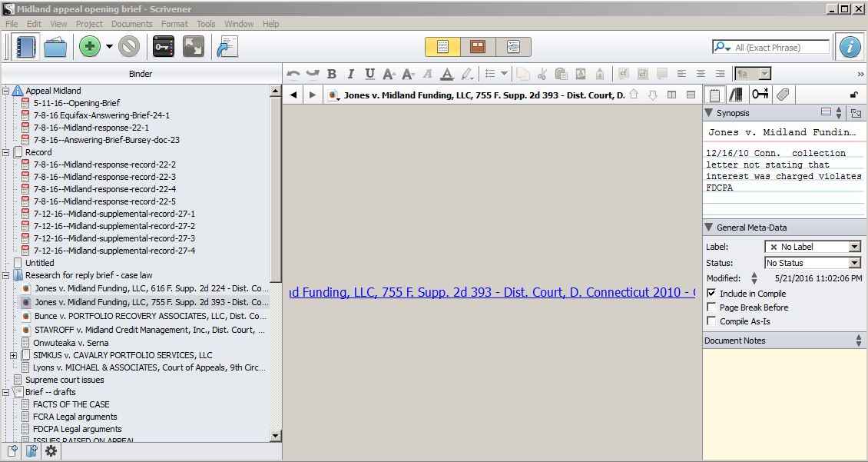Viewport: 868px width, 462px height.
Task: Show Keywords pane in Inspector
Action: pos(760,95)
